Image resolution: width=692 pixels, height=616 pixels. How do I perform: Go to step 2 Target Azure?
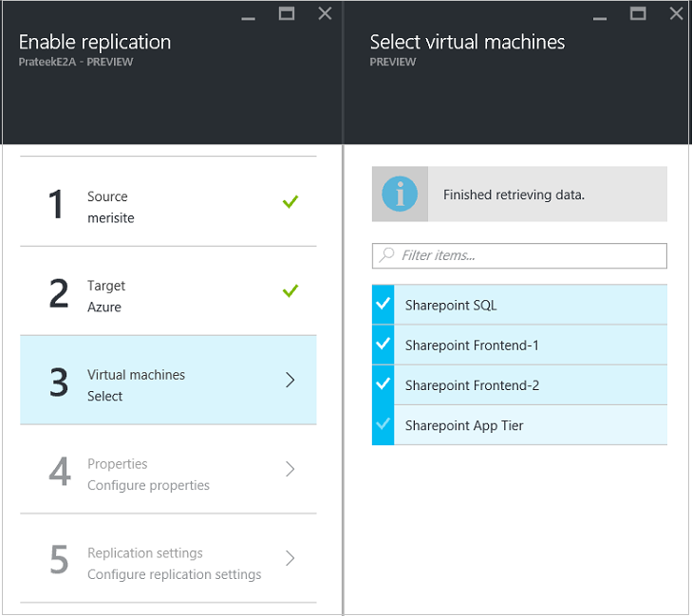tap(142, 296)
